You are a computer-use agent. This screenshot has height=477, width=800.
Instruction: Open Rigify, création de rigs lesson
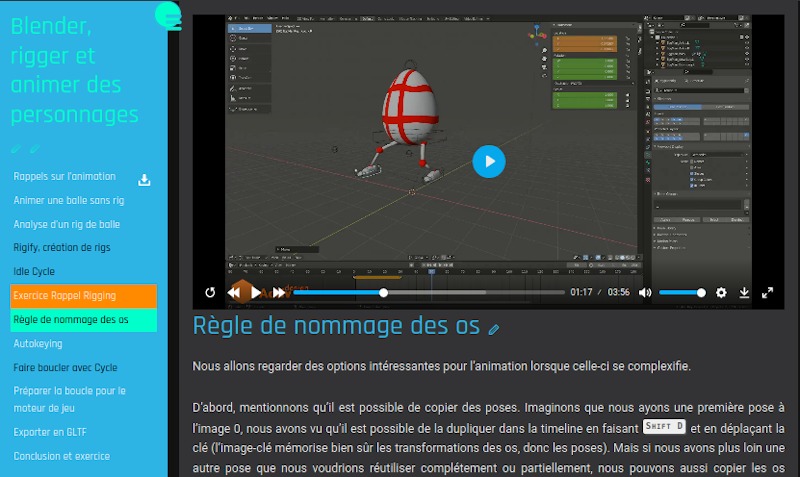tap(62, 247)
